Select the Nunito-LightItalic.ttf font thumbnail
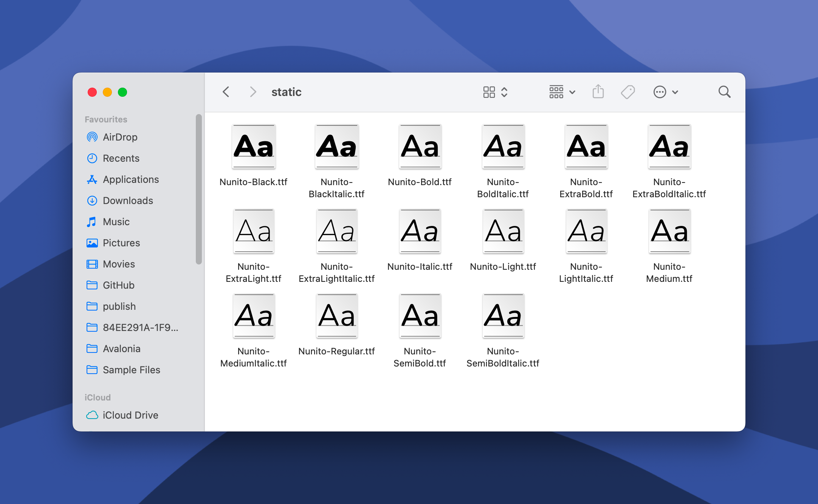This screenshot has width=818, height=504. [x=586, y=231]
